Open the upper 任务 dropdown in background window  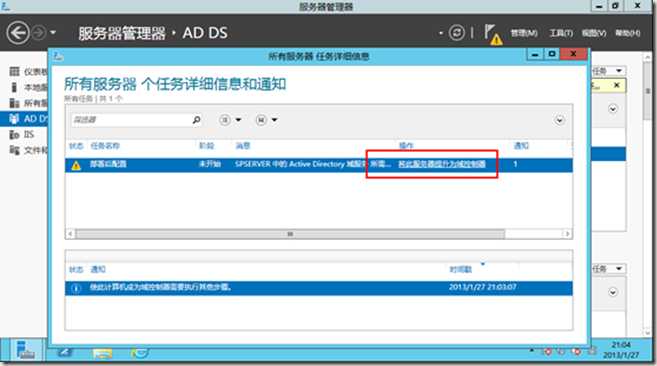coord(609,71)
